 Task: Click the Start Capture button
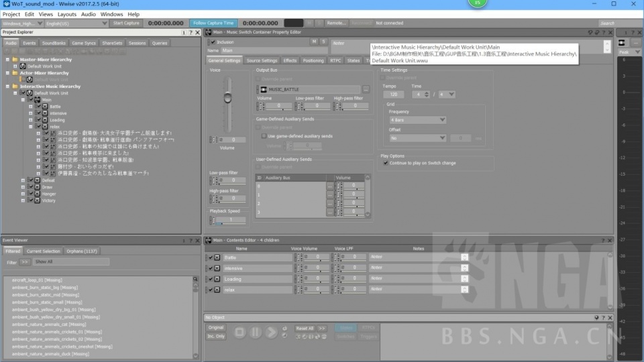(126, 23)
